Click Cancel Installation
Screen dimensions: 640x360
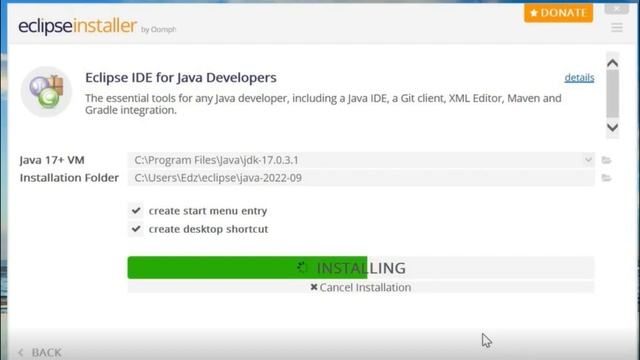(x=361, y=287)
